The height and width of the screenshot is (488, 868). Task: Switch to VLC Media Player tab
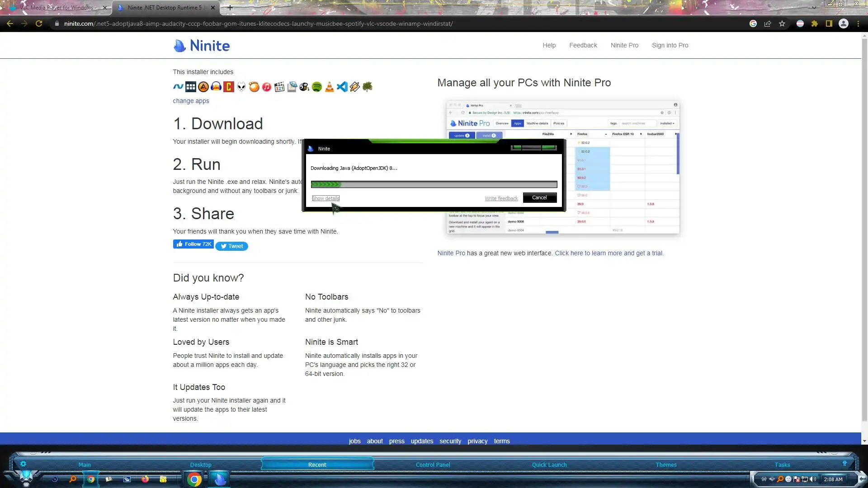[x=57, y=7]
